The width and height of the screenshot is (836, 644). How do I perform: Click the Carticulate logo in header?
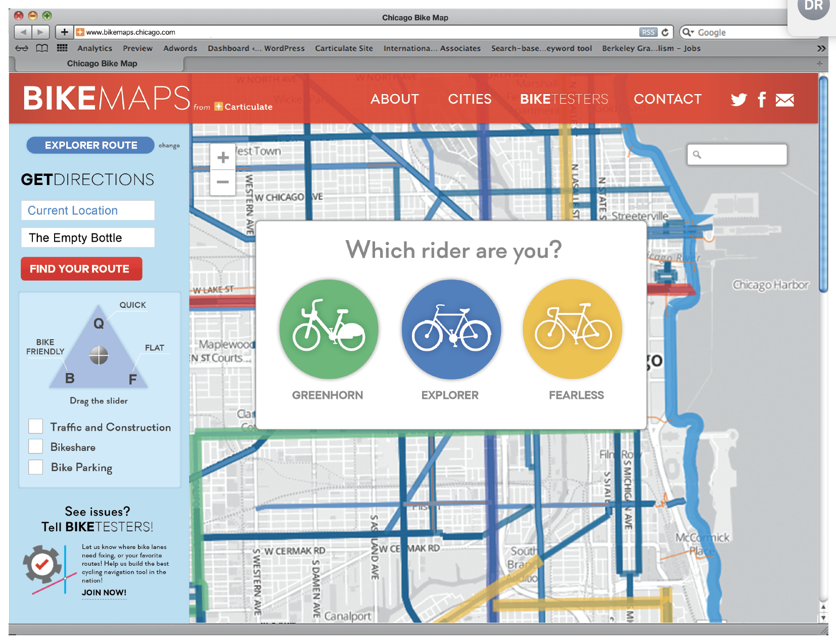click(244, 107)
